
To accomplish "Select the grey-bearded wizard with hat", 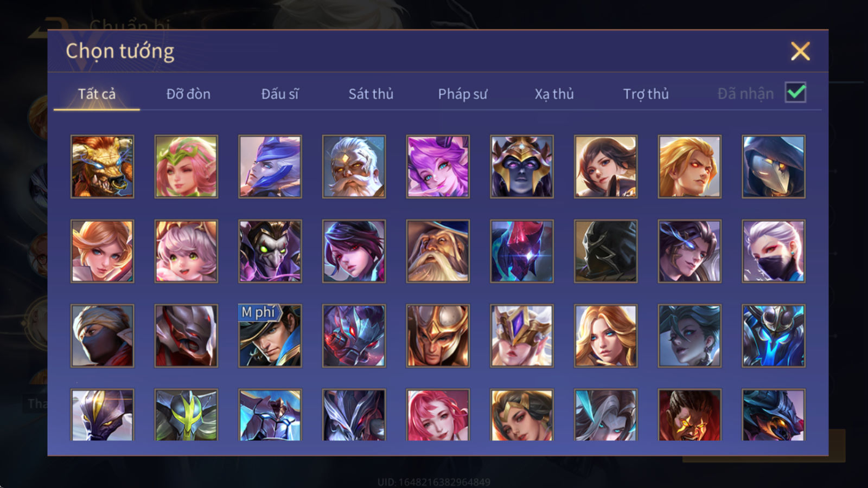I will (438, 251).
